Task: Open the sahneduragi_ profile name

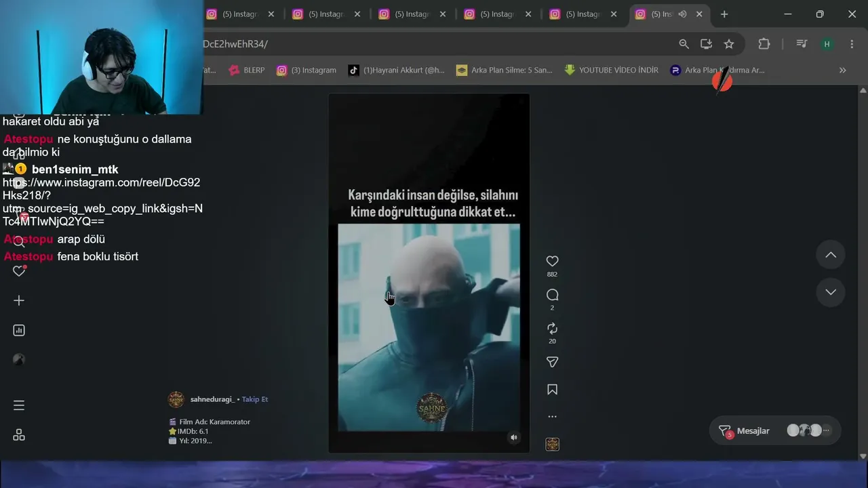Action: [x=212, y=399]
